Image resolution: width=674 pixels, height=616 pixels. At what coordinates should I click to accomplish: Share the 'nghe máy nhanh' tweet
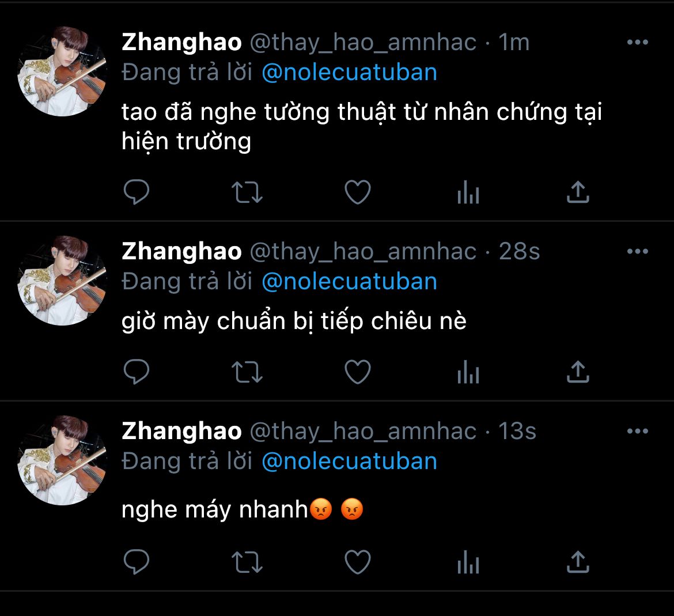(x=578, y=562)
